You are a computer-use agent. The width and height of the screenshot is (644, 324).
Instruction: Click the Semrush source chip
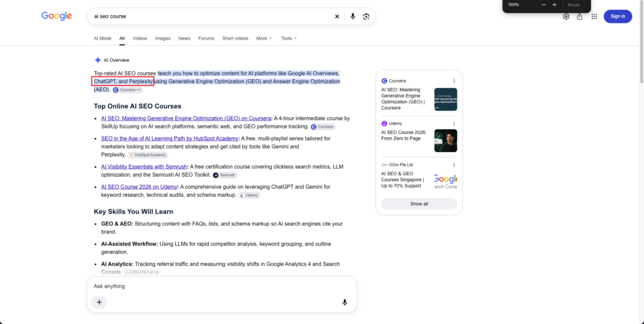point(225,175)
